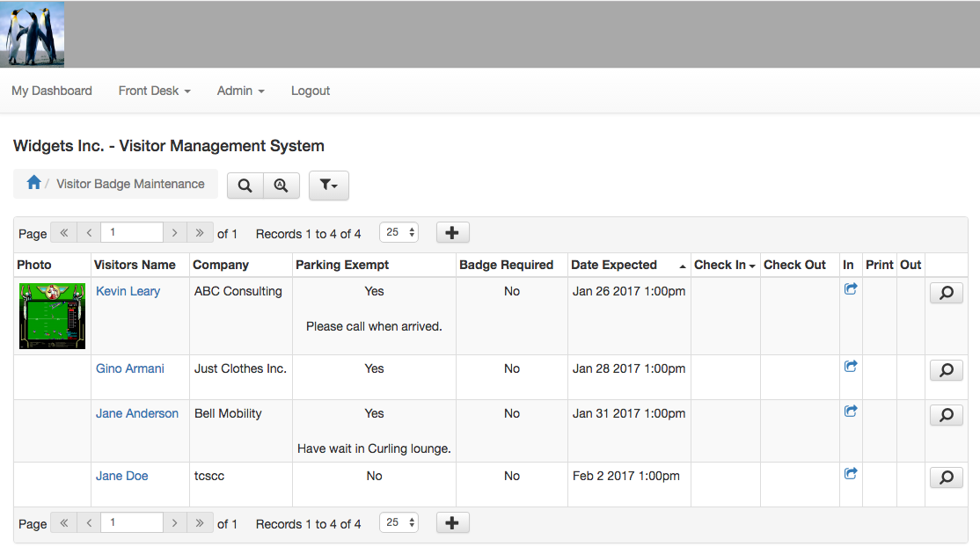
Task: View Gino Armani's record with magnifier button
Action: [946, 370]
